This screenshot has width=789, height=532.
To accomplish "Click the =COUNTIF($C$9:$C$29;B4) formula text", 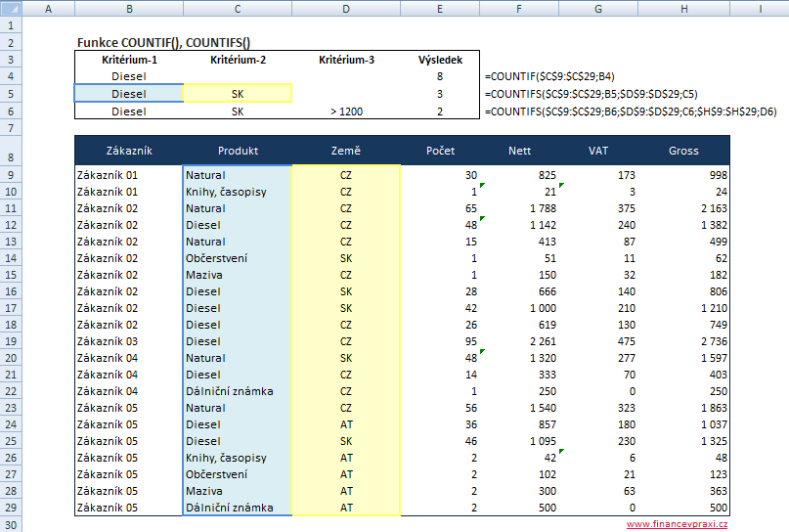I will [x=549, y=76].
